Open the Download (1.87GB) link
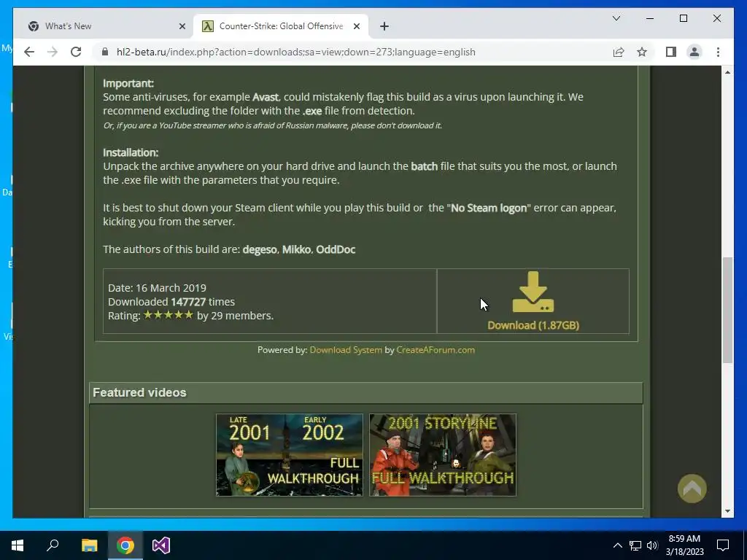 (533, 325)
